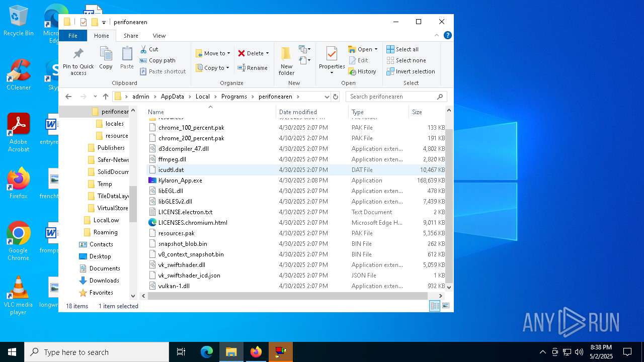644x362 pixels.
Task: Expand the Delete dropdown arrow
Action: click(x=267, y=53)
